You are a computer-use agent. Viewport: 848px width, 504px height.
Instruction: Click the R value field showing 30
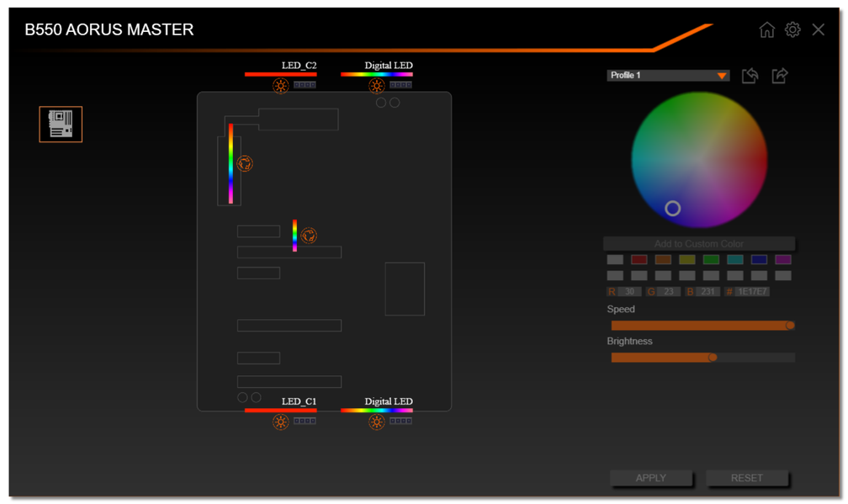[x=629, y=291]
